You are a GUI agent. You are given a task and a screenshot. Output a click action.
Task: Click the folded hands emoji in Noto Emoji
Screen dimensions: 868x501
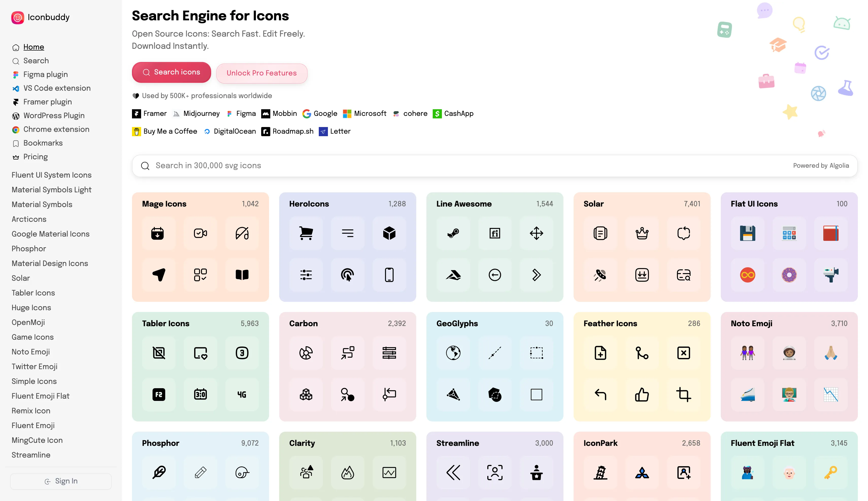click(x=830, y=353)
